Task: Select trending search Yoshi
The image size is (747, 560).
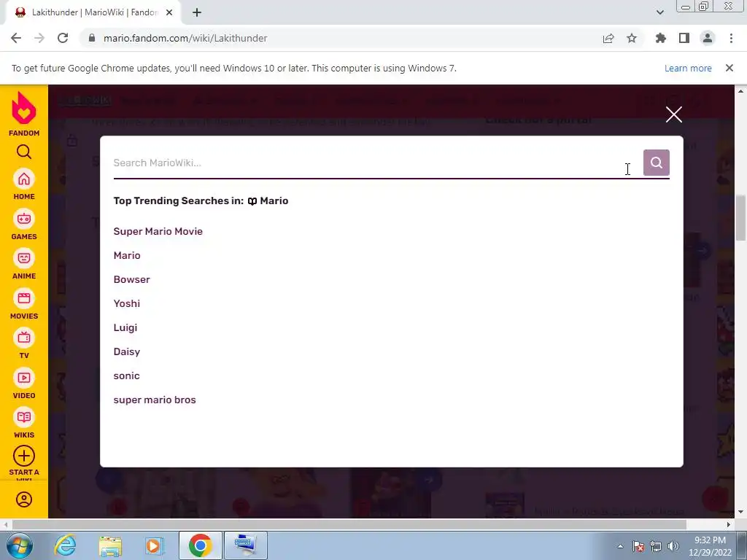Action: click(127, 304)
